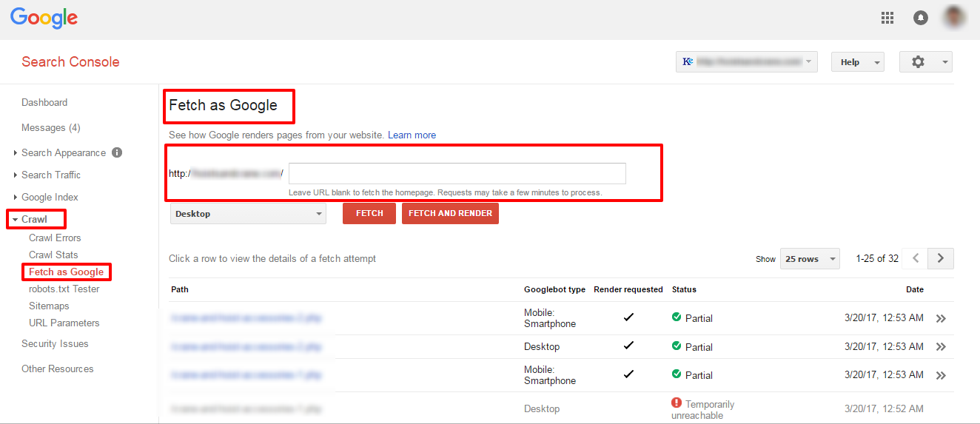This screenshot has height=424, width=980.
Task: Click the Googlebot type column header
Action: [554, 289]
